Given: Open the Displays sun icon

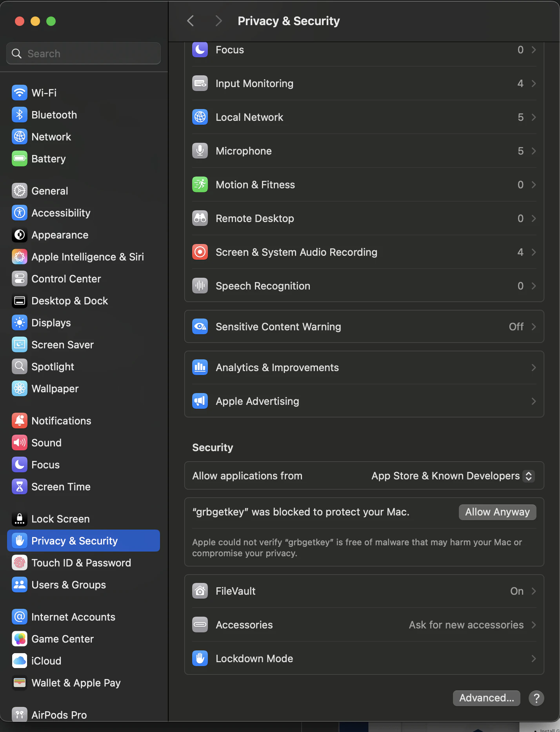Looking at the screenshot, I should pyautogui.click(x=20, y=323).
